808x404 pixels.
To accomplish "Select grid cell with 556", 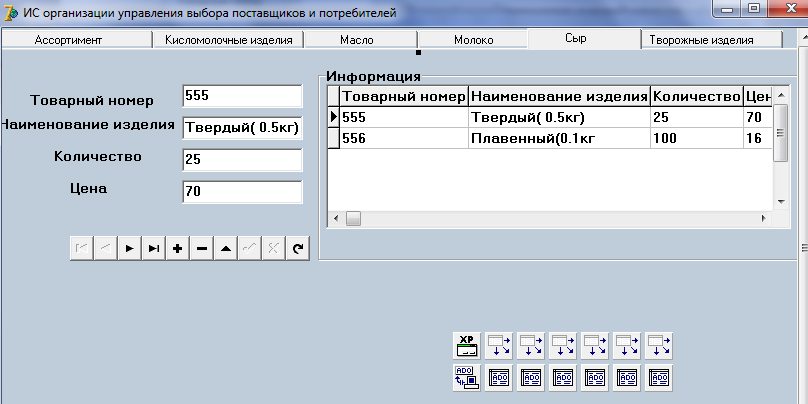I will pyautogui.click(x=403, y=138).
